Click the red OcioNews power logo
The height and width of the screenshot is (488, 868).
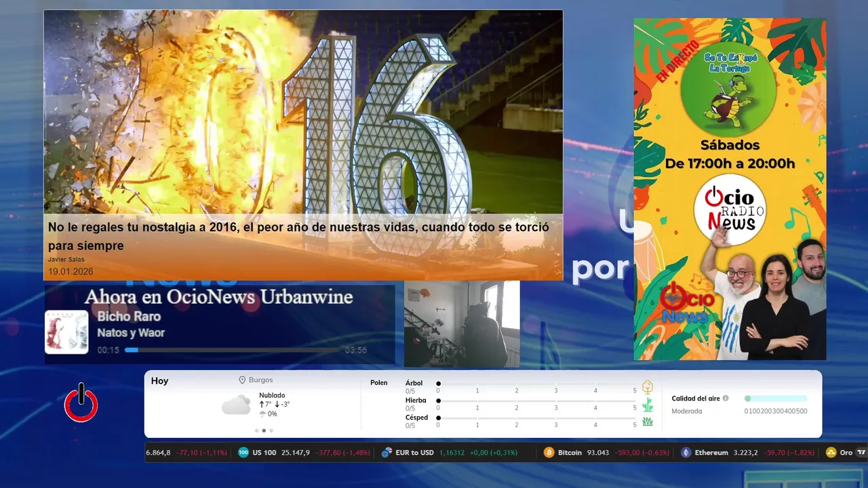click(x=81, y=403)
